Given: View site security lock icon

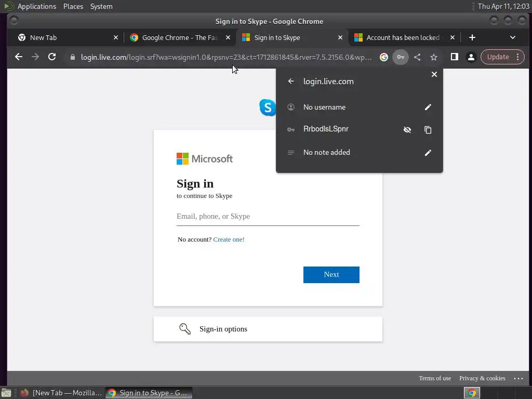Looking at the screenshot, I should [x=73, y=57].
